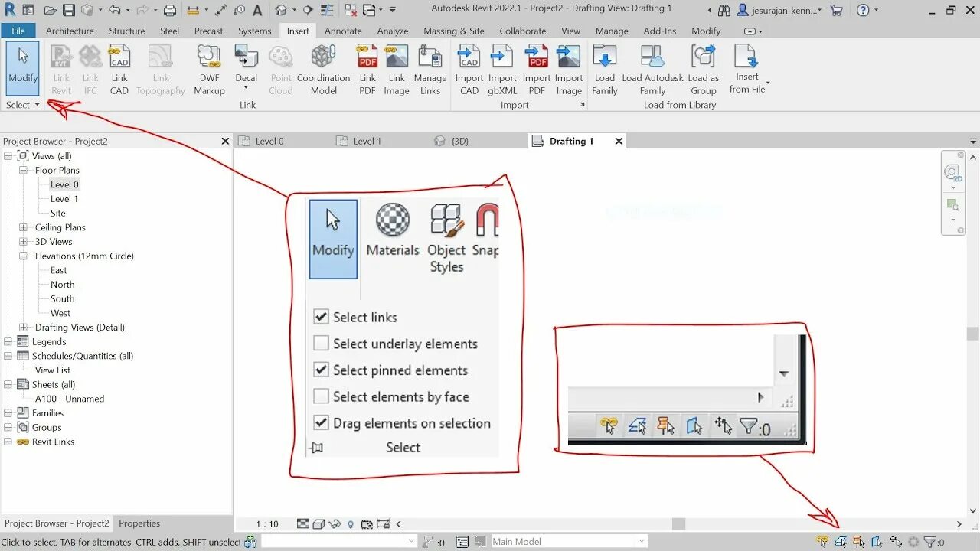Image resolution: width=980 pixels, height=551 pixels.
Task: Click the Save icon in quick access toolbar
Action: tap(69, 11)
